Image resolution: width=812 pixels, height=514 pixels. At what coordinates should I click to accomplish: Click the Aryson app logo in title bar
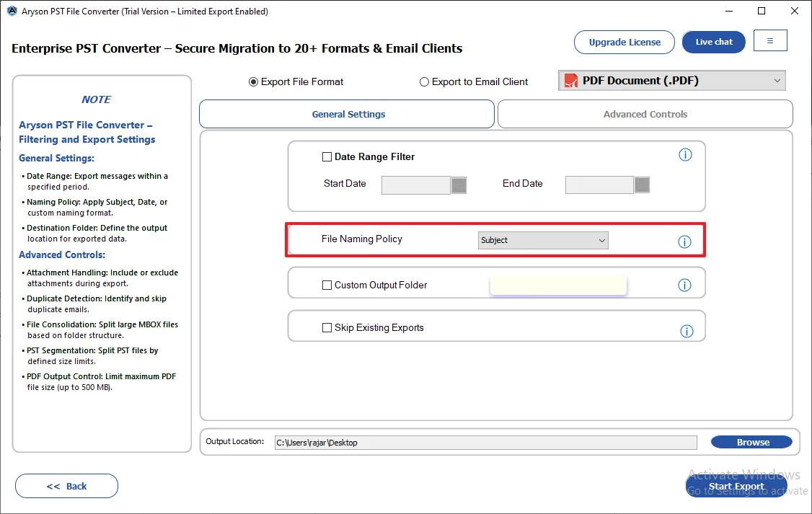12,11
